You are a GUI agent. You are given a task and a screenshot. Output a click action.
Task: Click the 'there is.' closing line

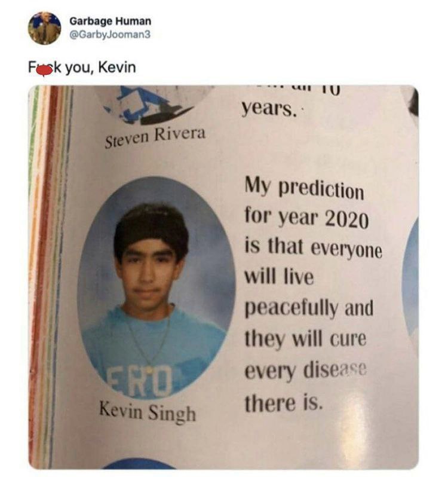(283, 402)
